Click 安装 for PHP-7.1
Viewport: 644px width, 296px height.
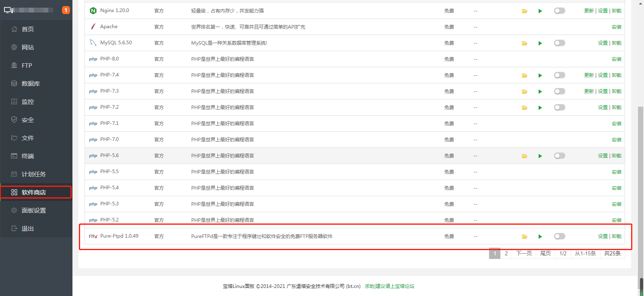point(617,124)
